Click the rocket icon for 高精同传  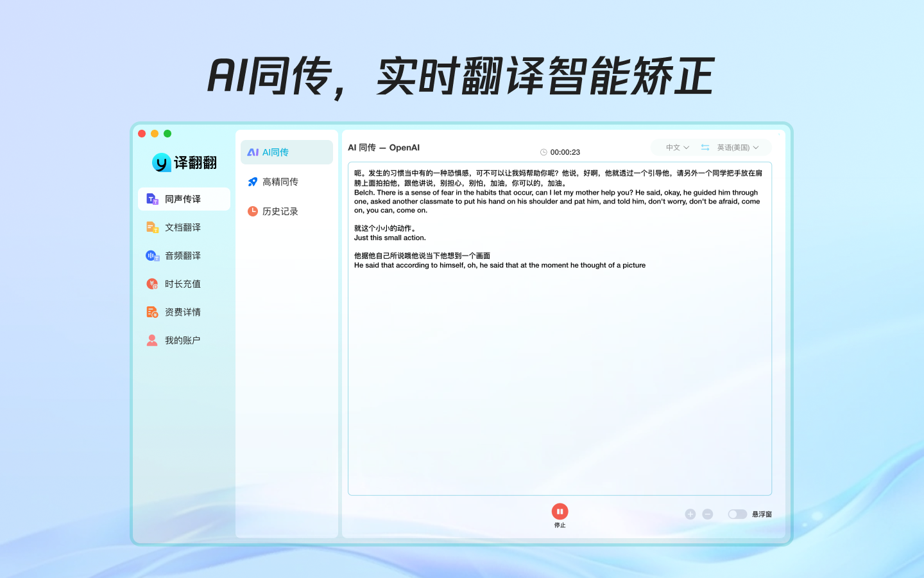pyautogui.click(x=253, y=182)
